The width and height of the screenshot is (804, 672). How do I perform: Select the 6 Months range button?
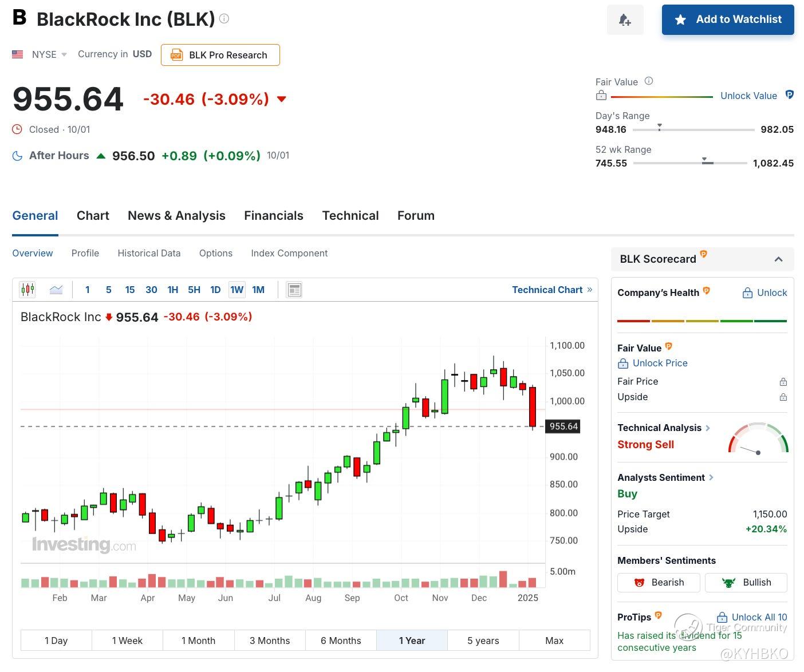341,641
